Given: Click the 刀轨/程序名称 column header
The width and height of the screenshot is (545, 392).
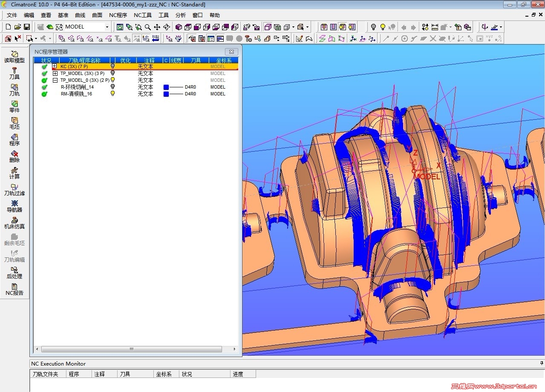Looking at the screenshot, I should [x=84, y=61].
